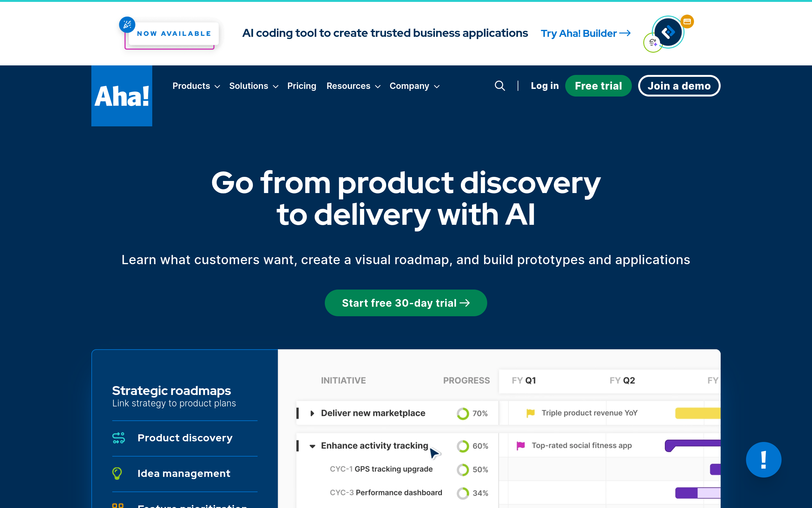The image size is (812, 508).
Task: Click the purple progress bar for Performance dashboard
Action: point(697,493)
